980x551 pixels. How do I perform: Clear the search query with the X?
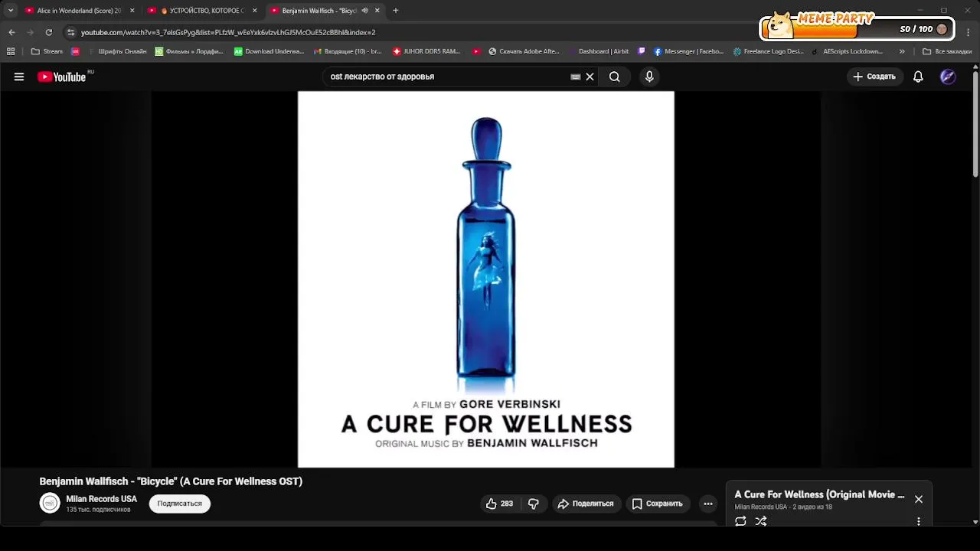pos(590,77)
